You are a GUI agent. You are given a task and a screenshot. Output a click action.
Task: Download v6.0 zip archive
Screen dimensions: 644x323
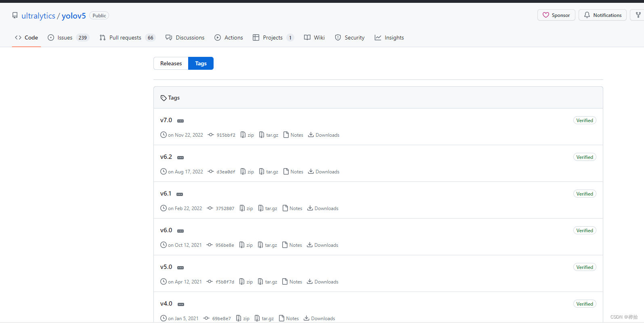pyautogui.click(x=246, y=245)
